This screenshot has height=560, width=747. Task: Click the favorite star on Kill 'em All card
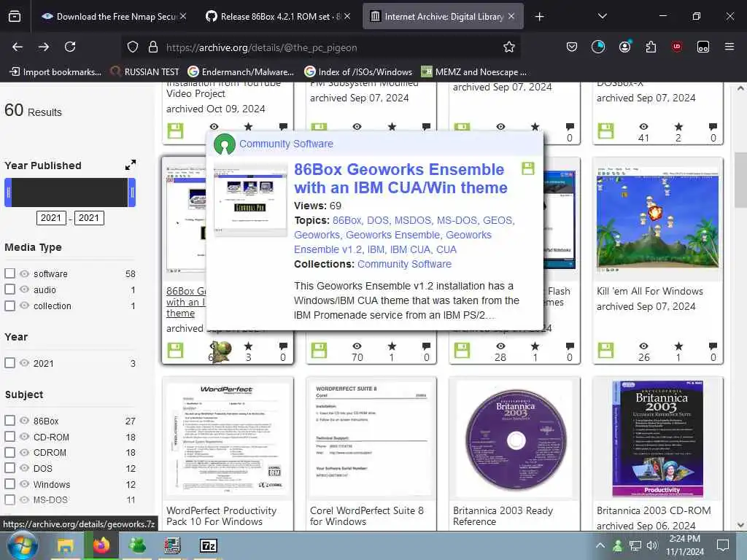[678, 346]
